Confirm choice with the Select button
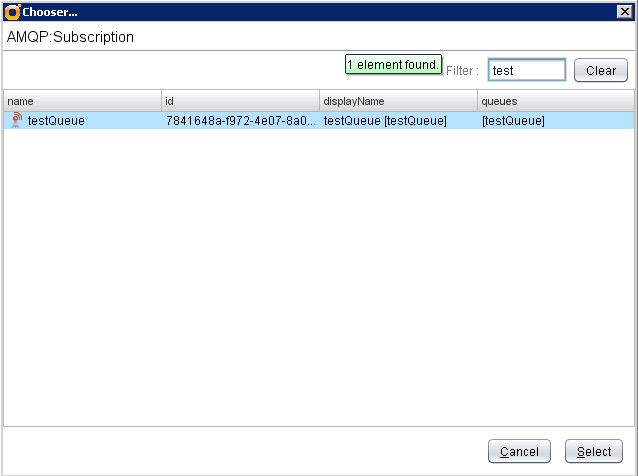Viewport: 638px width, 476px height. (594, 452)
